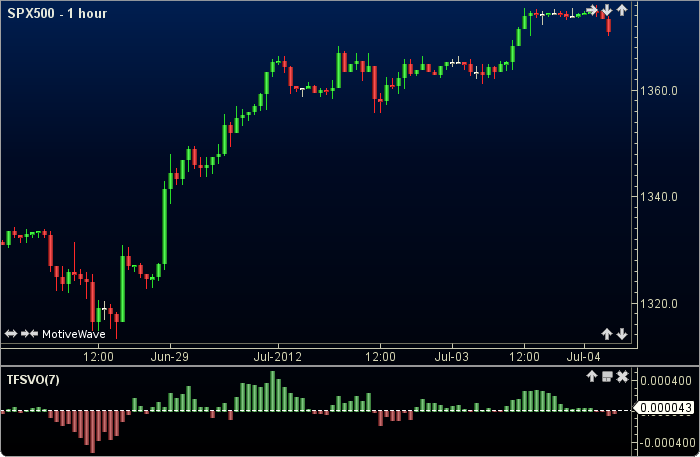Click the MotiveWave label

click(74, 334)
